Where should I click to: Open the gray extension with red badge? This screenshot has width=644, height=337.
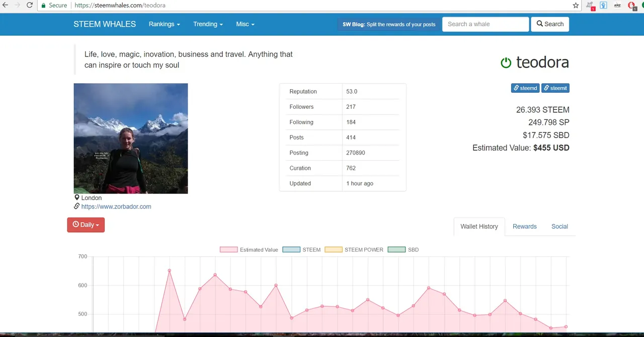point(591,6)
